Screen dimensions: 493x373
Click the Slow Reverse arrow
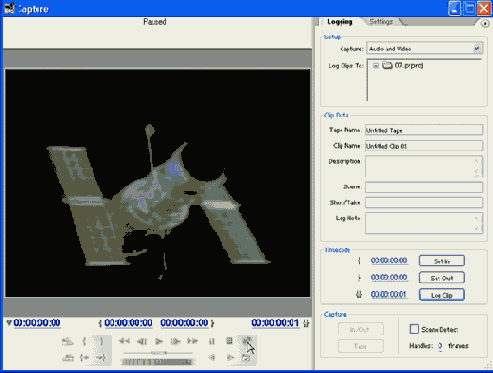212,358
